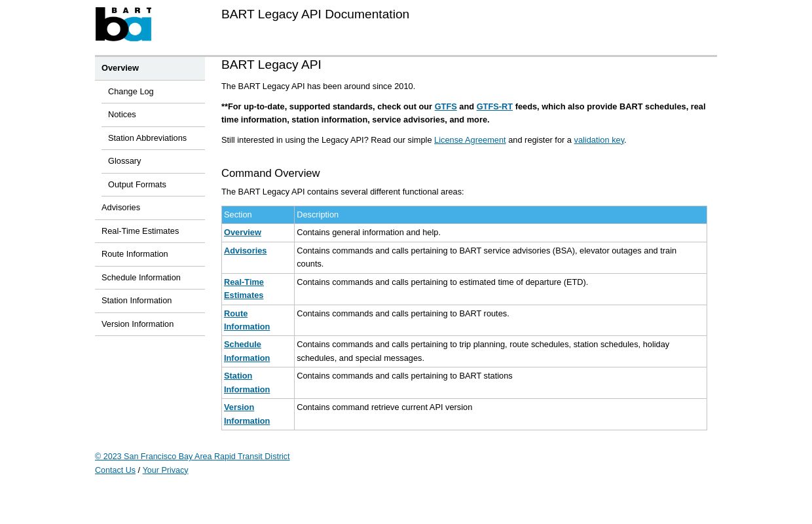The width and height of the screenshot is (812, 524).
Task: Go to Notices in sidebar
Action: coord(153,115)
